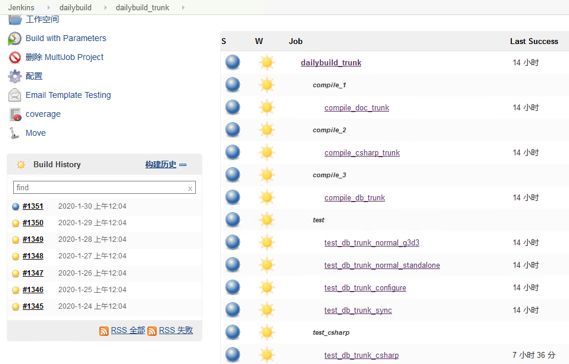Viewport: 569px width, 364px height.
Task: Click the Build with Parameters clock icon
Action: point(15,38)
